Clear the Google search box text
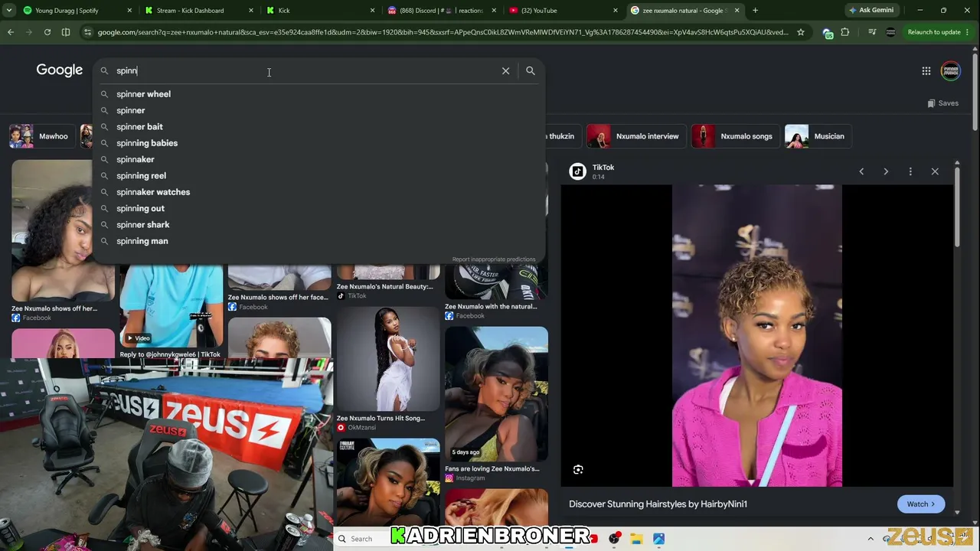Viewport: 980px width, 551px height. pos(505,70)
